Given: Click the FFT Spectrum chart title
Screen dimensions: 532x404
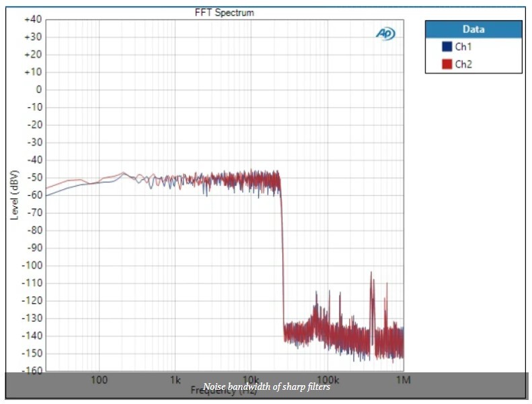Looking at the screenshot, I should [224, 13].
